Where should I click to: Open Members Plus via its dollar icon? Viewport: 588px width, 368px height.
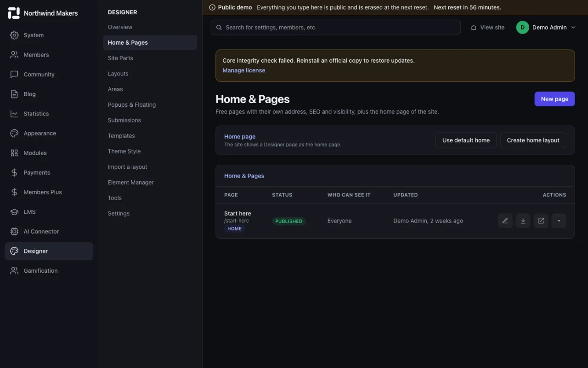14,192
